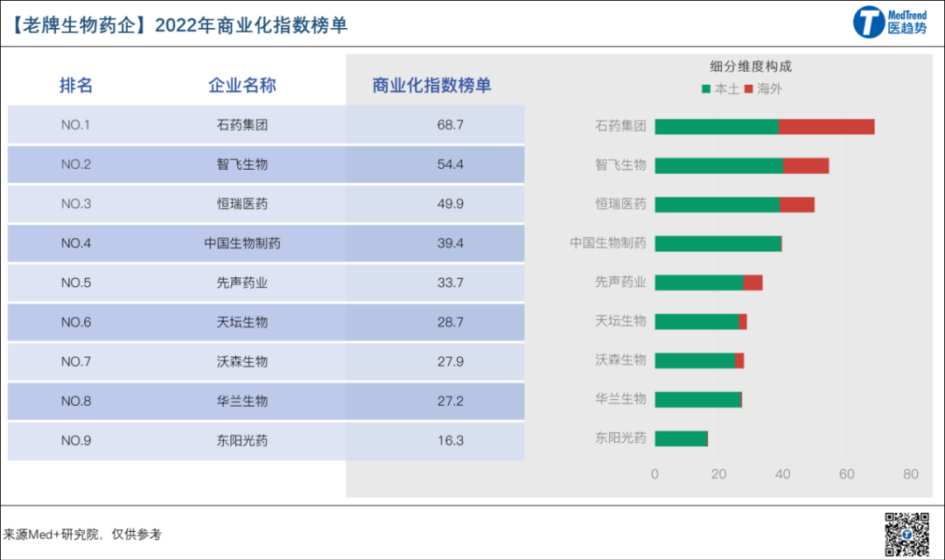Viewport: 945px width, 560px height.
Task: Click the index value 33.7
Action: tap(451, 283)
